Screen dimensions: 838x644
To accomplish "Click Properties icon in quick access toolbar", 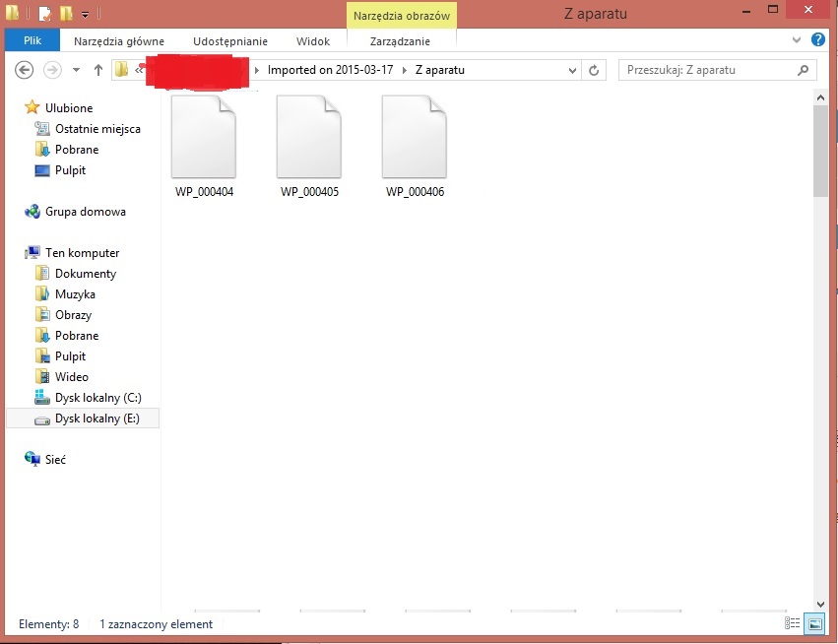I will (45, 14).
